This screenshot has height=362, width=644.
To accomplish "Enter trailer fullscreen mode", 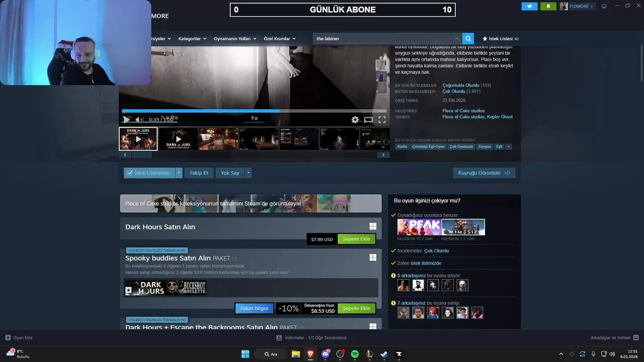I will point(382,120).
